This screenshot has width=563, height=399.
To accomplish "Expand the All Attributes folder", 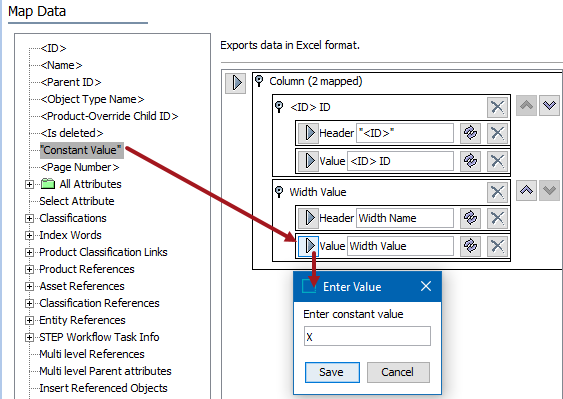I will pos(29,185).
